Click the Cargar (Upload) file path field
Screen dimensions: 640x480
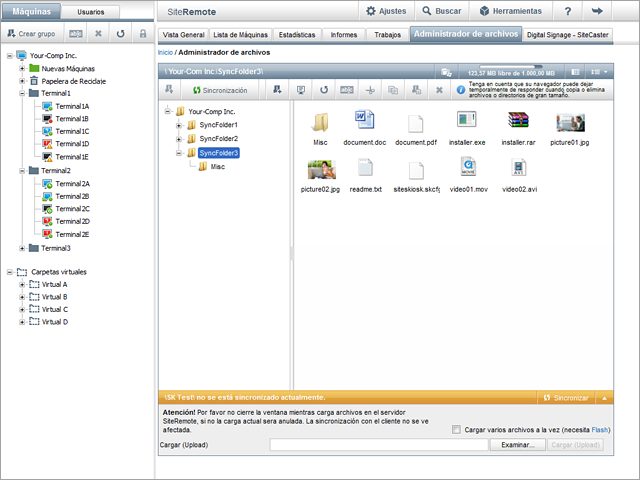coord(378,445)
